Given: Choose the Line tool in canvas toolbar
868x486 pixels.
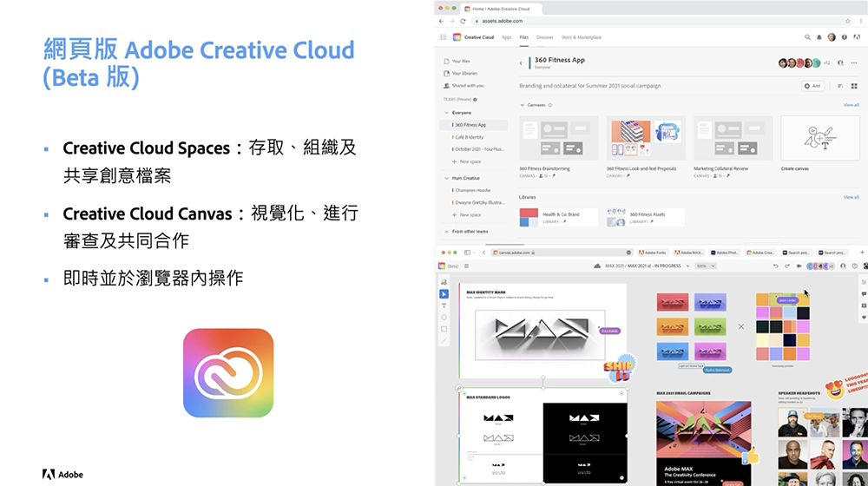Looking at the screenshot, I should click(x=444, y=340).
